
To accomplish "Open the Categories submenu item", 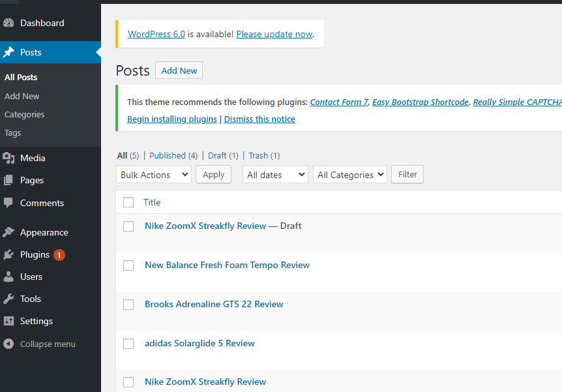I will [x=24, y=114].
